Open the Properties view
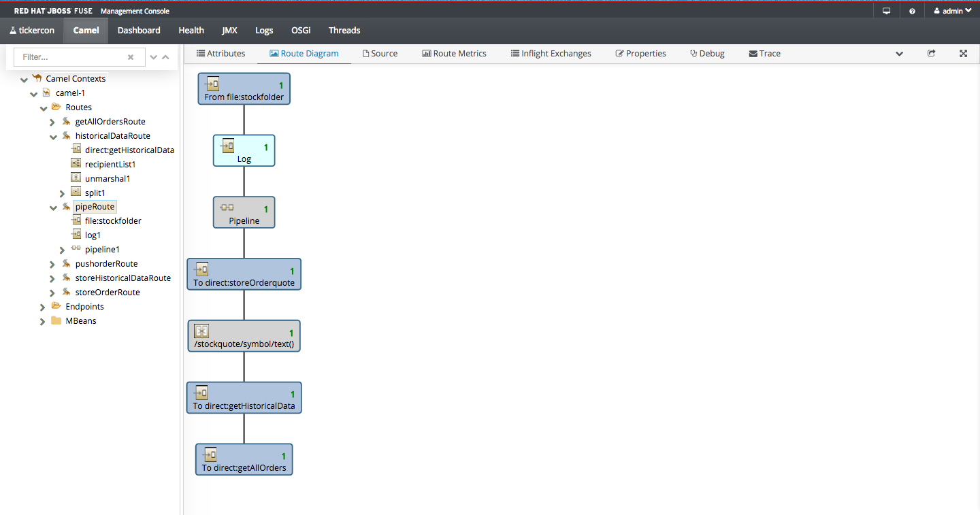This screenshot has width=980, height=515. (640, 53)
